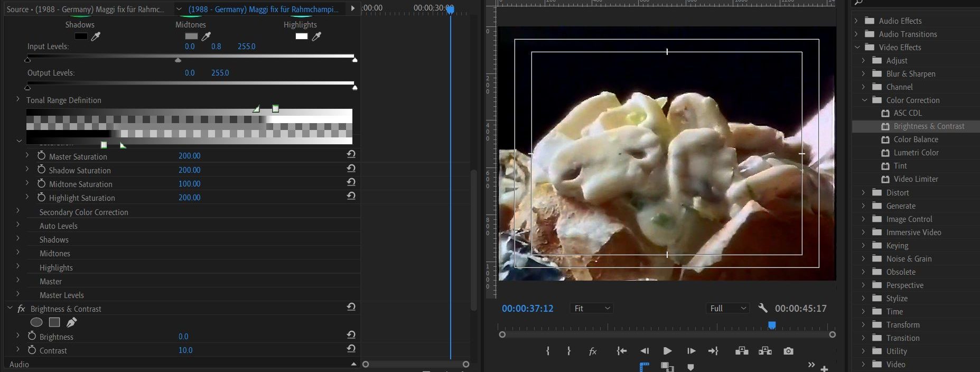Toggle the Brightness & Contrast fx switch

[x=21, y=309]
